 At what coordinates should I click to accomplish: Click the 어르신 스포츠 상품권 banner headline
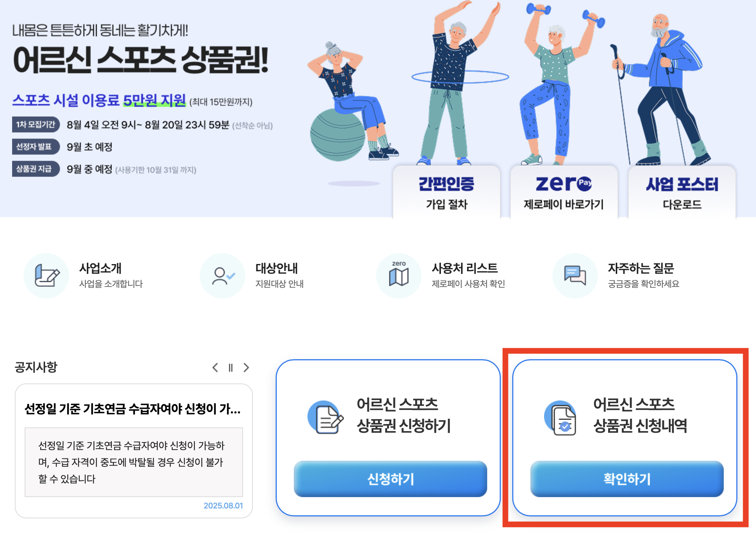(141, 60)
